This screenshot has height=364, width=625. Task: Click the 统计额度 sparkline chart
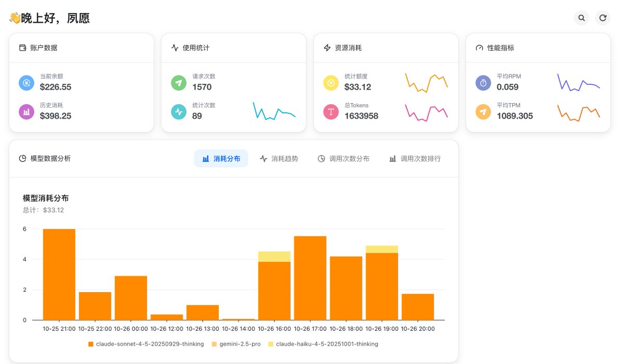427,83
